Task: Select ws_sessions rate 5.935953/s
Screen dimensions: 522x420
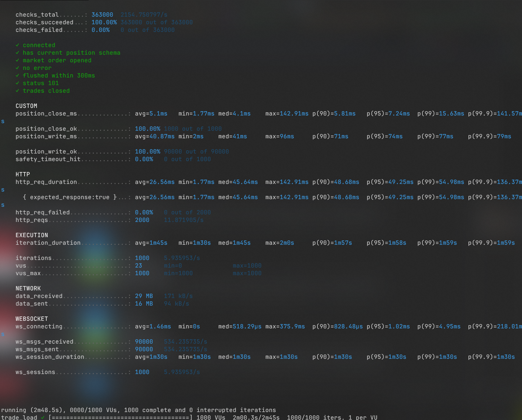Action: [x=182, y=372]
